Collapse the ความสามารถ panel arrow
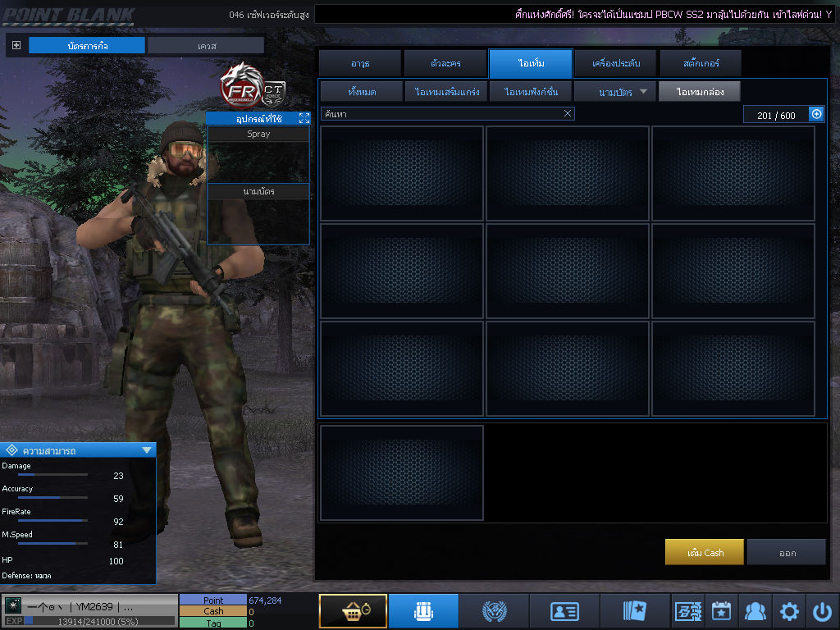 (147, 450)
